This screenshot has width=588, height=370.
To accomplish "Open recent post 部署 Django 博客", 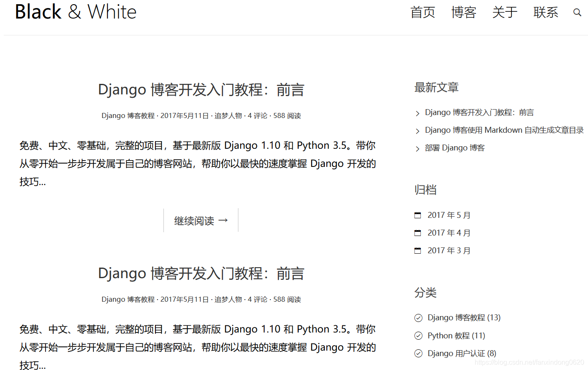I will coord(455,148).
